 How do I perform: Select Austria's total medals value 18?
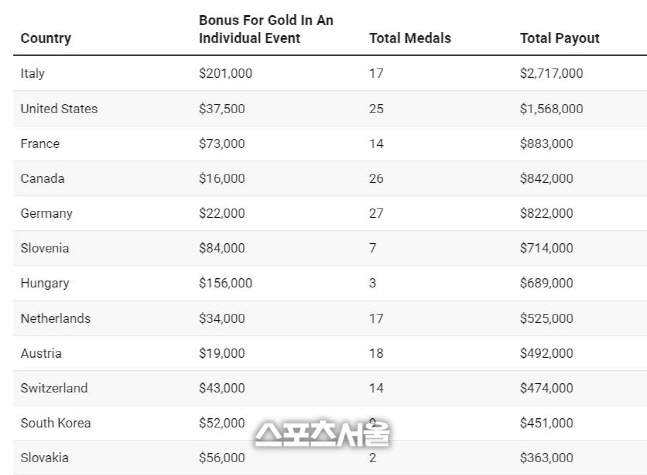pyautogui.click(x=377, y=353)
